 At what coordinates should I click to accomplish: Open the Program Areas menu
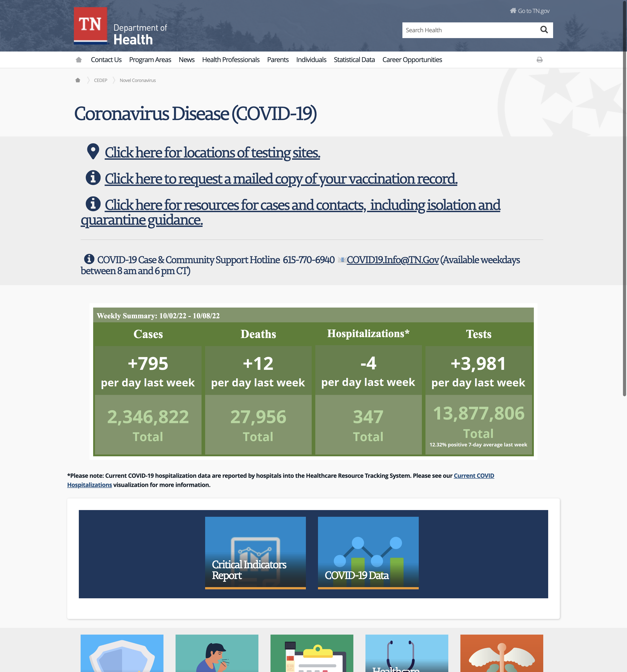150,60
